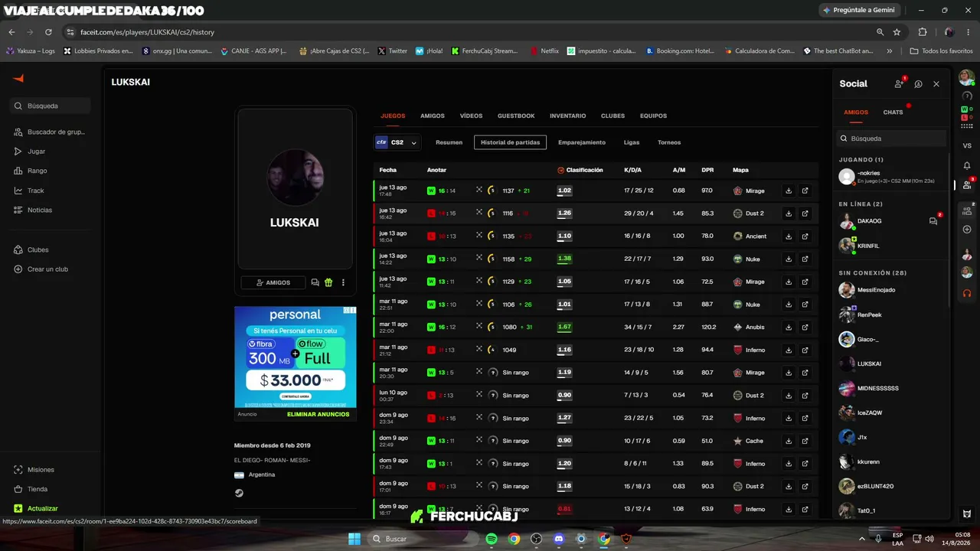This screenshot has width=980, height=551.
Task: Open the CLUBES profile tab
Action: pos(612,116)
